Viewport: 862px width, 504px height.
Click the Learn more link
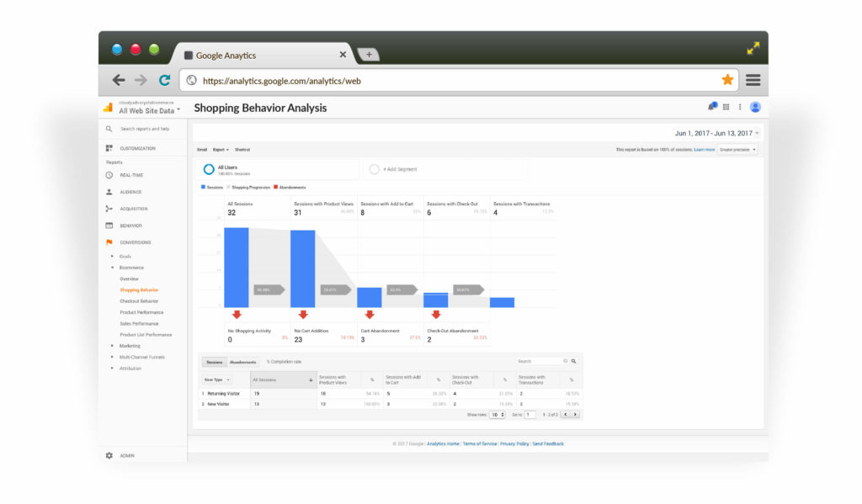click(x=704, y=151)
